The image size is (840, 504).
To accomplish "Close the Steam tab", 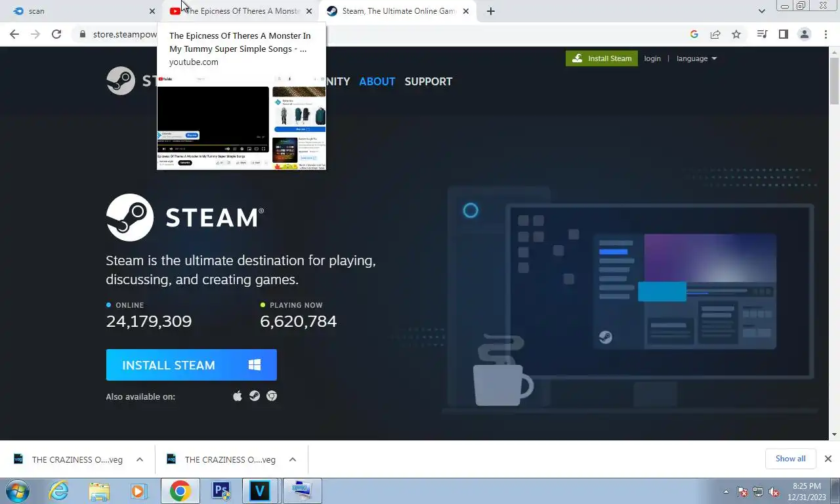I will (x=466, y=11).
